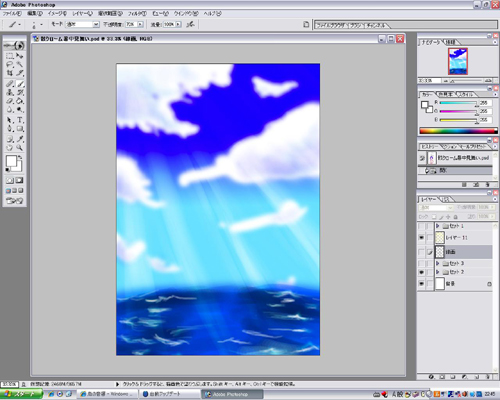Expand the セット 3 layer set
Screen dimensions: 500x400
tap(438, 263)
